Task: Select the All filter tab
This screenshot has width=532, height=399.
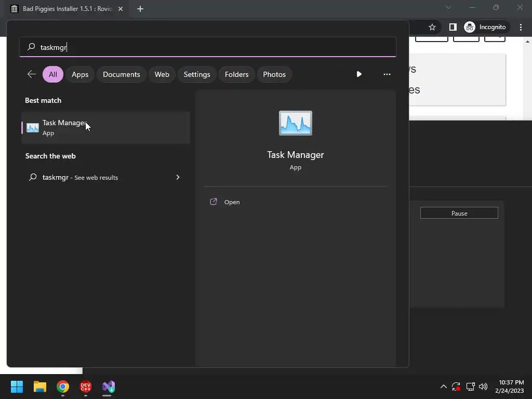Action: 53,74
